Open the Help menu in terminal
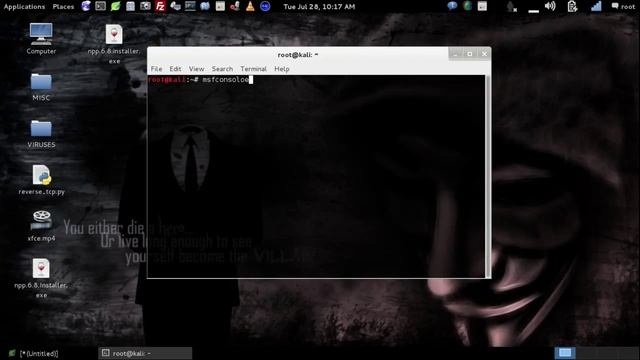 click(x=282, y=69)
